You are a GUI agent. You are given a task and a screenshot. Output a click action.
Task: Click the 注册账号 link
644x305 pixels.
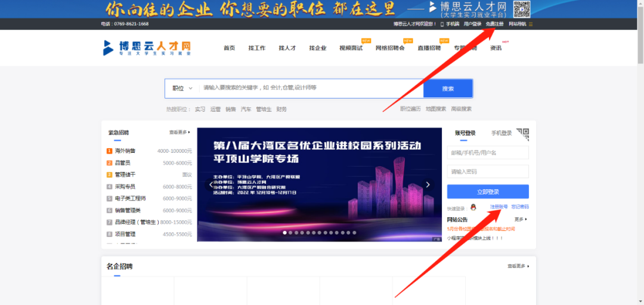[499, 207]
